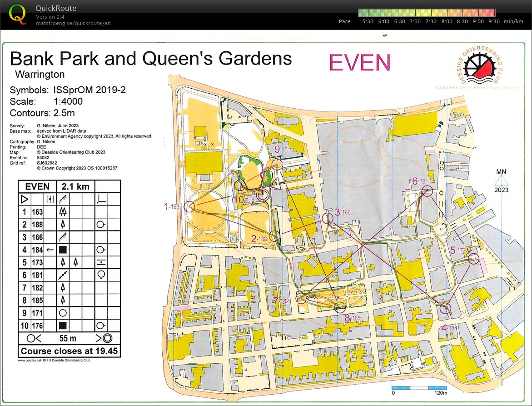532x406 pixels.
Task: Click the open circle symbol in row 171
Action: [x=63, y=313]
